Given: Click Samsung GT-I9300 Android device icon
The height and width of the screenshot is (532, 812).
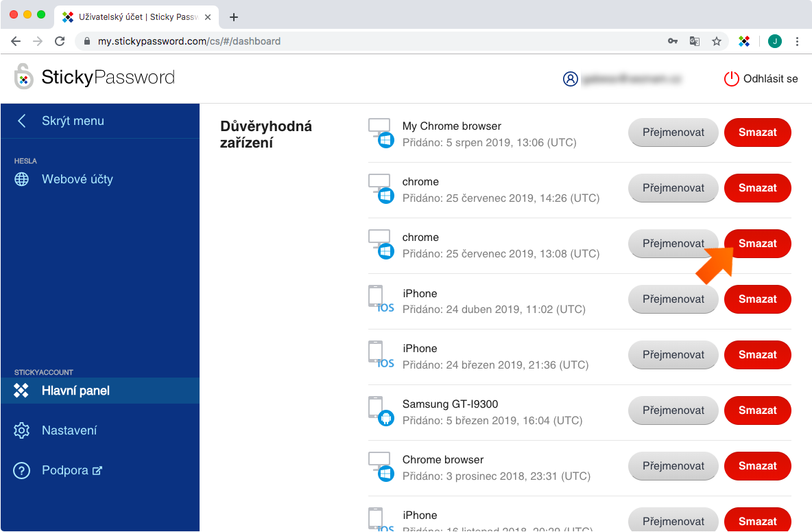Looking at the screenshot, I should click(381, 410).
